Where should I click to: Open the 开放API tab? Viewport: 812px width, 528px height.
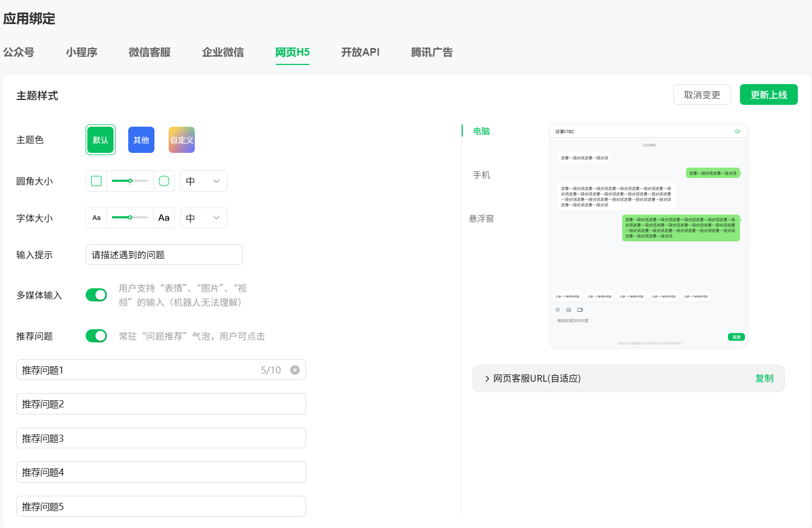[x=360, y=52]
